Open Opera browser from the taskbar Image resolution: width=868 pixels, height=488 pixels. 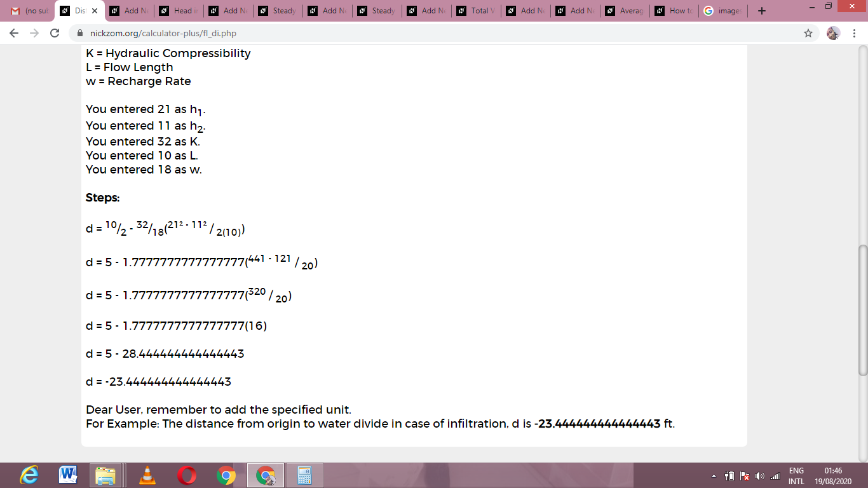point(187,475)
